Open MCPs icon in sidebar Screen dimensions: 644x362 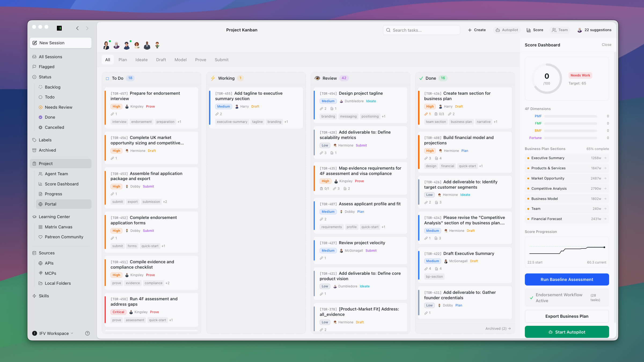[41, 273]
